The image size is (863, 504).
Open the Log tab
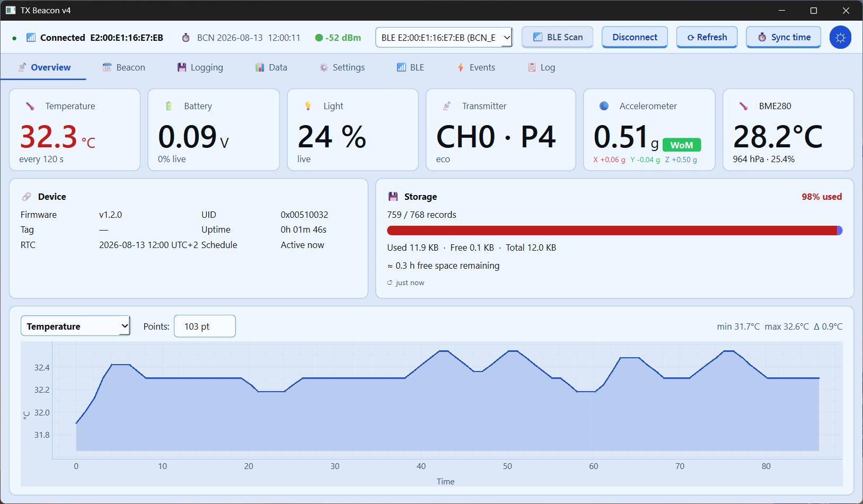tap(541, 67)
